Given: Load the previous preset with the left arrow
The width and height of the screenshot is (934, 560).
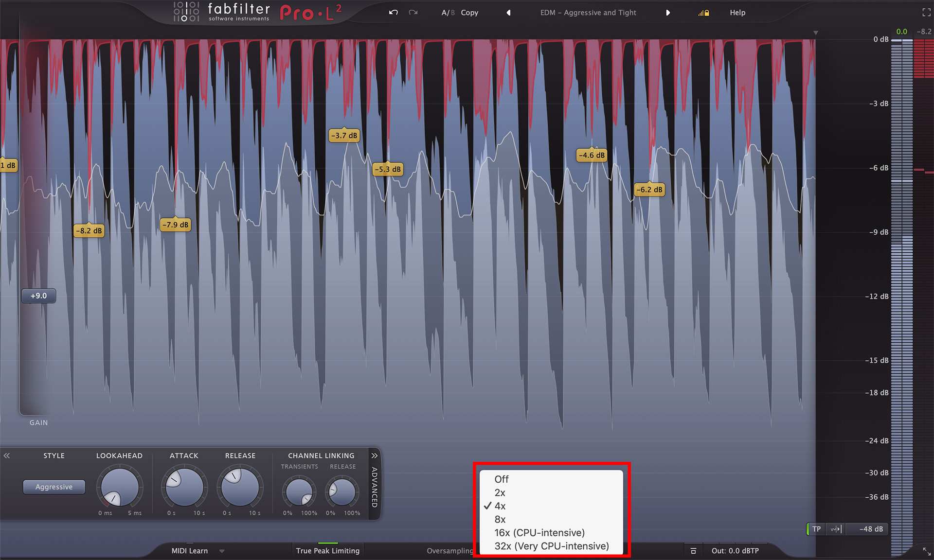Looking at the screenshot, I should 508,13.
